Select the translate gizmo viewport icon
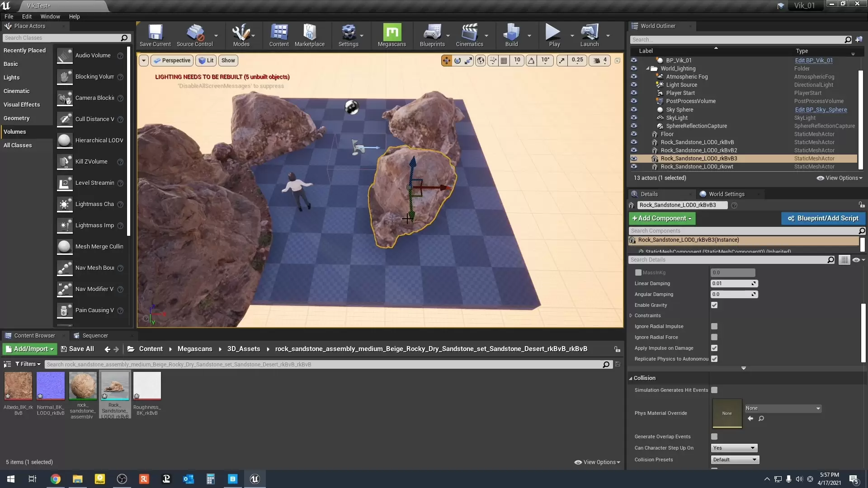The height and width of the screenshot is (488, 868). coord(446,61)
